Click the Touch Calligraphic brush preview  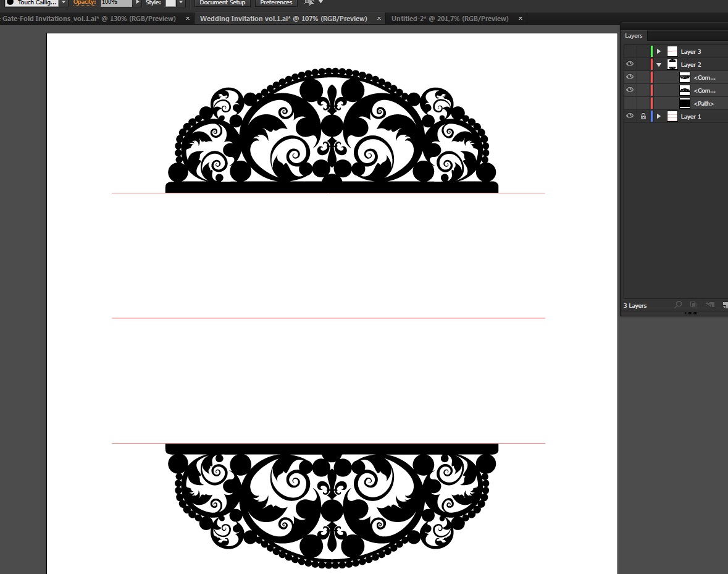pyautogui.click(x=31, y=2)
